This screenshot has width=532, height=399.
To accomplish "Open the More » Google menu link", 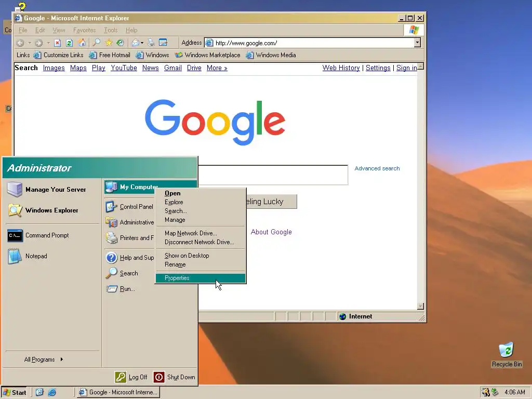I will click(217, 68).
